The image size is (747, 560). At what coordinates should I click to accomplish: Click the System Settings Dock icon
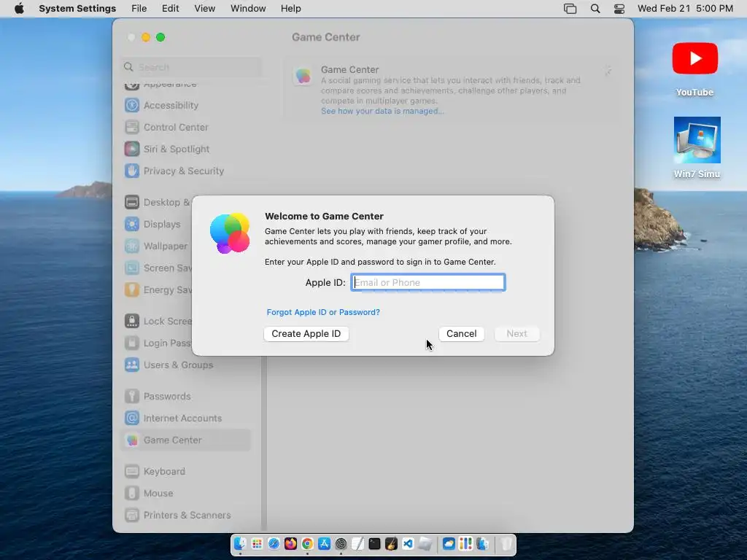341,543
